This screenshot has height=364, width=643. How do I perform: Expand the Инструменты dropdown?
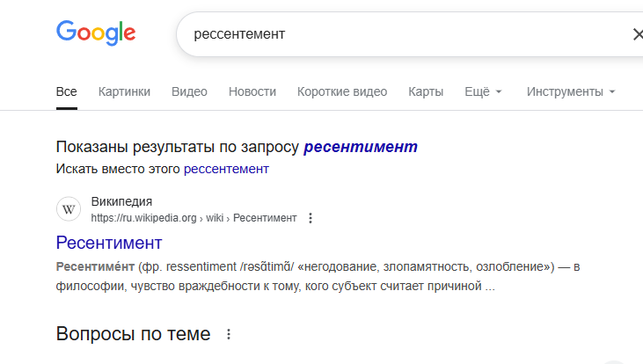pos(571,91)
